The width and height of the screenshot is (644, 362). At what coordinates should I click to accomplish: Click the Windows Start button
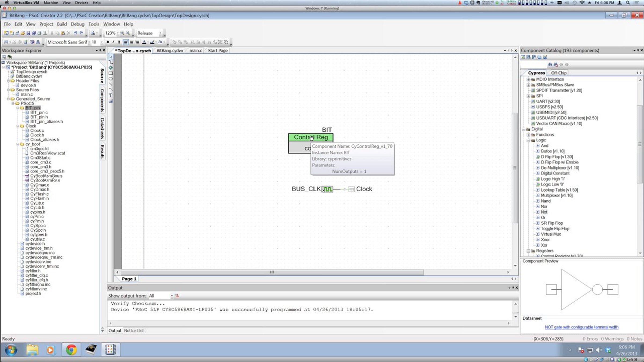point(11,350)
